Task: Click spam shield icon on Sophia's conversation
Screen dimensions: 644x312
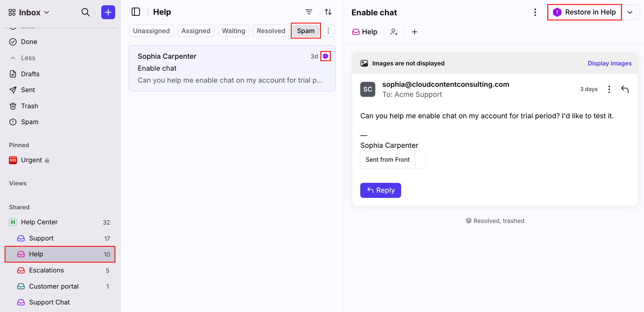Action: [x=325, y=56]
